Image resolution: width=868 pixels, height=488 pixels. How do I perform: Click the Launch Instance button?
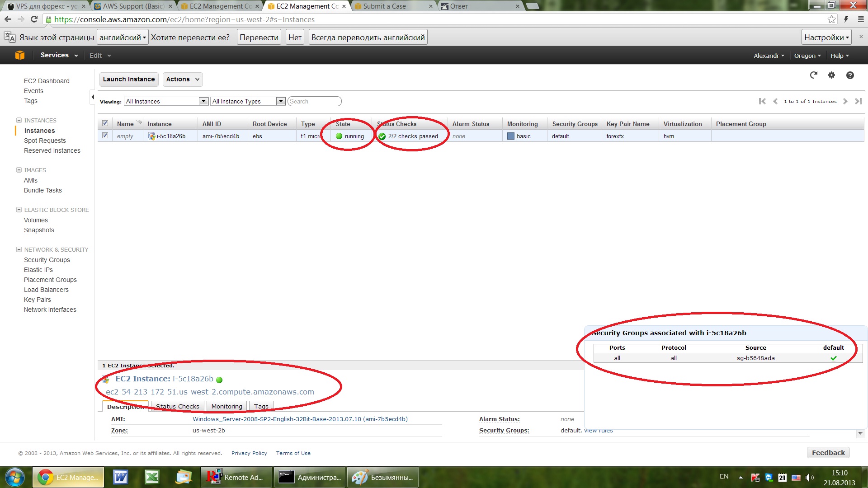[x=129, y=79]
